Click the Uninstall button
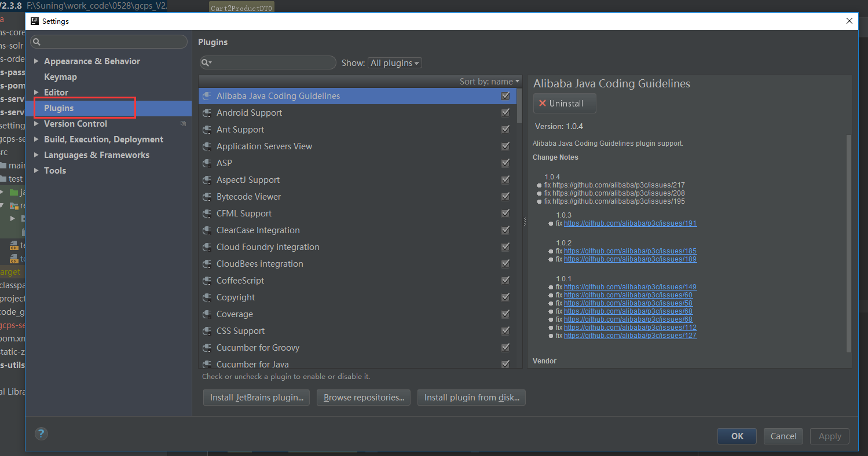Viewport: 868px width, 456px height. click(565, 104)
